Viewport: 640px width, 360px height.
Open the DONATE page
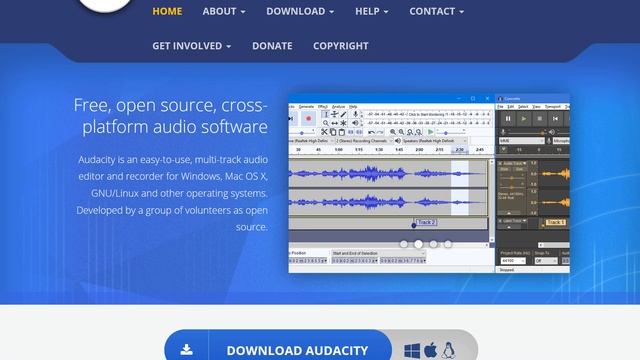coord(272,46)
